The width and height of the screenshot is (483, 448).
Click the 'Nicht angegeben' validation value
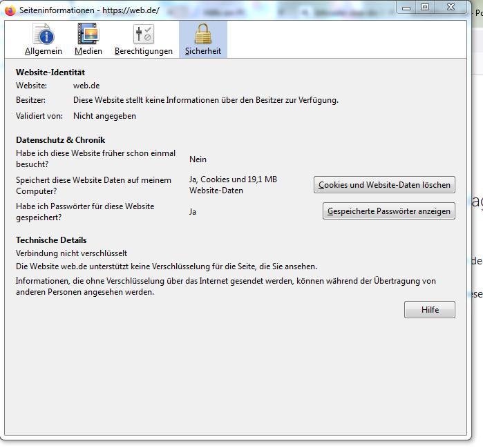tap(104, 116)
